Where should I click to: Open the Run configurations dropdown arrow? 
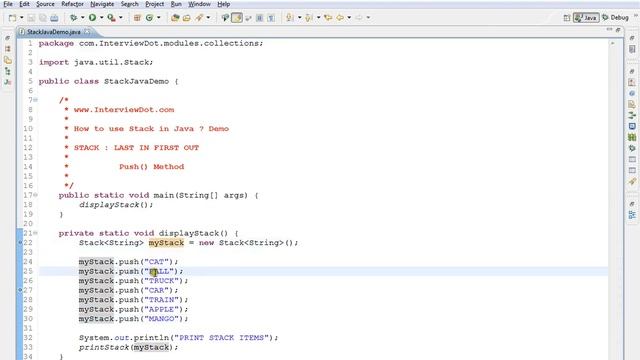(102, 18)
